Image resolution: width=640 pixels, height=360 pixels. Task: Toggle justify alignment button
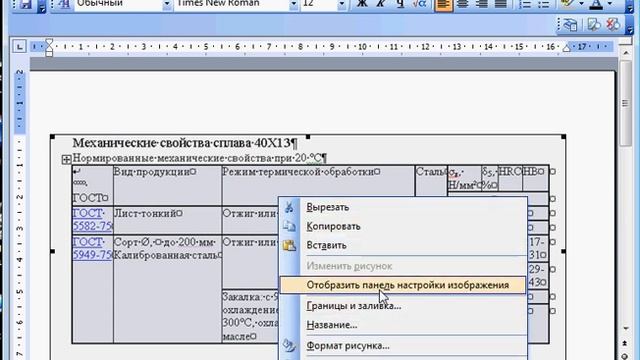[x=501, y=4]
